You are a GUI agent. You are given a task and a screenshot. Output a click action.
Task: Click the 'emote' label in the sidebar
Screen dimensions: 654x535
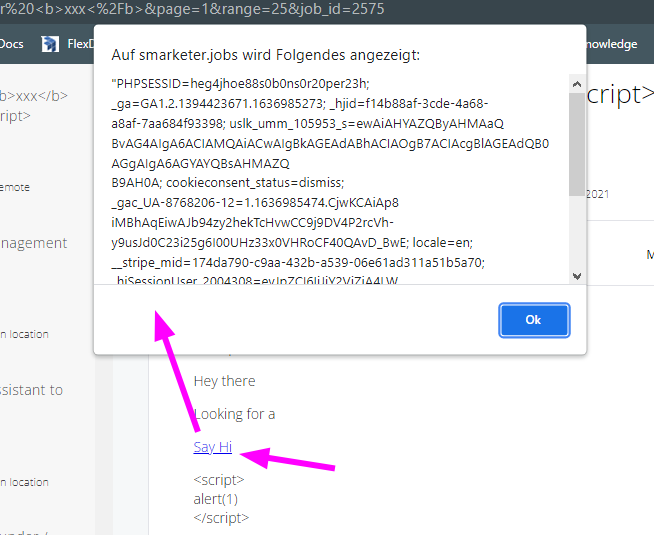pyautogui.click(x=15, y=187)
